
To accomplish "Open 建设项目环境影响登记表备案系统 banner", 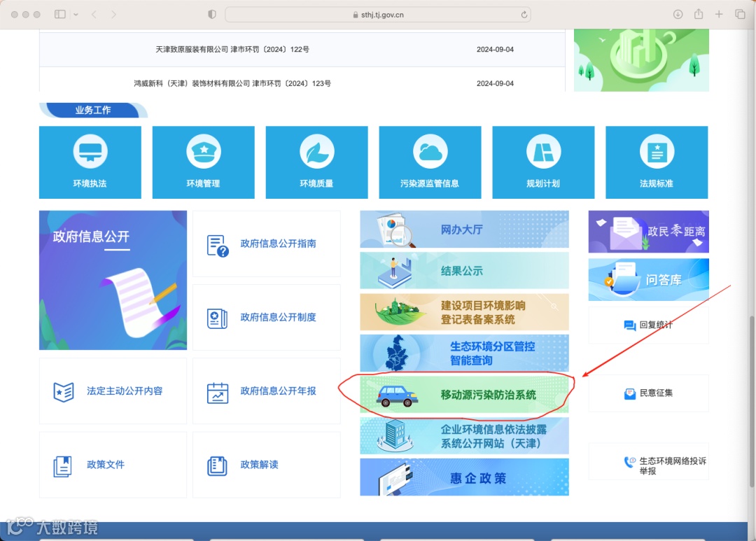I will (464, 312).
